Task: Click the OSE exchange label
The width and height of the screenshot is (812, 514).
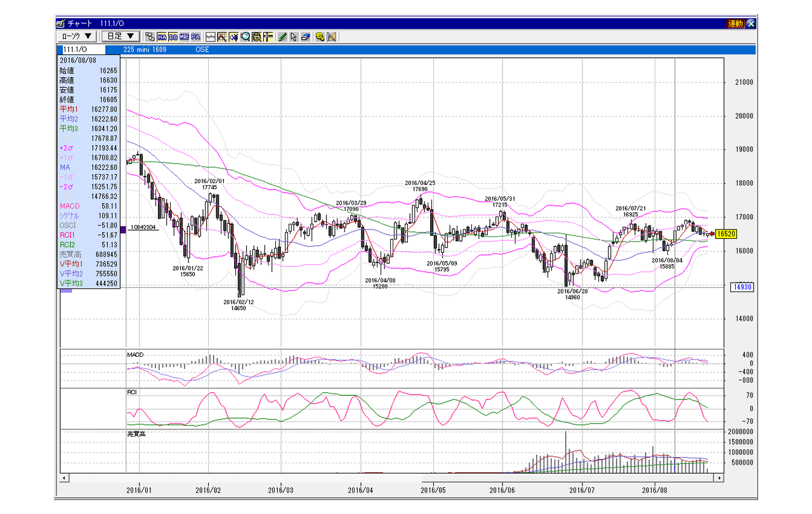Action: point(203,49)
